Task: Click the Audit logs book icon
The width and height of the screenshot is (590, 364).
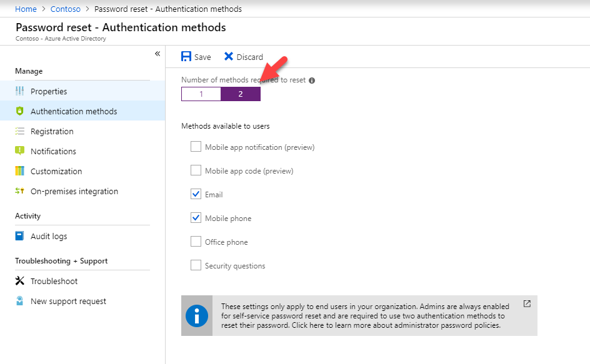Action: pos(19,236)
